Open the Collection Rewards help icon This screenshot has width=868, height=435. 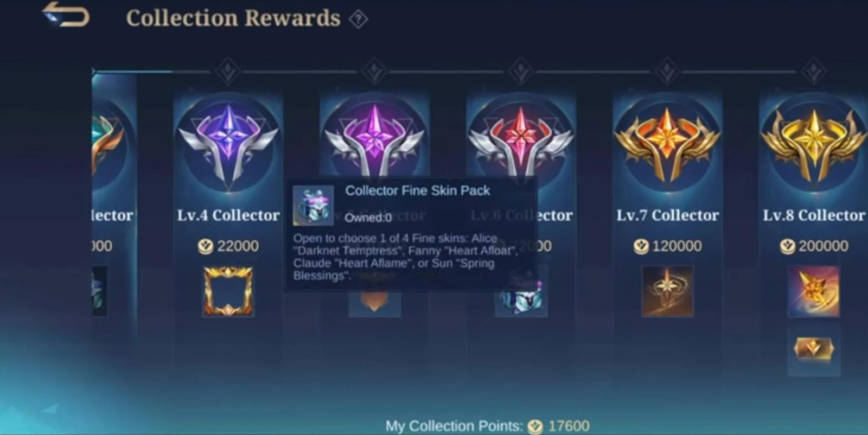[358, 19]
